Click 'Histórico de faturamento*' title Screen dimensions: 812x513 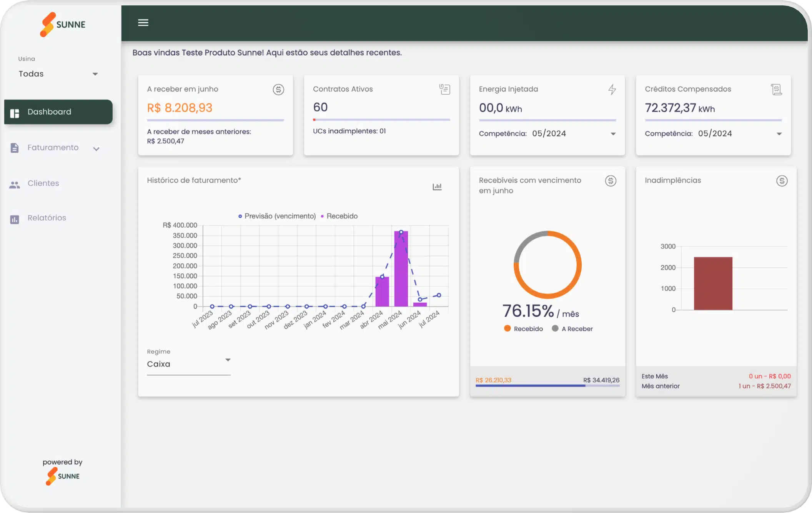coord(194,180)
